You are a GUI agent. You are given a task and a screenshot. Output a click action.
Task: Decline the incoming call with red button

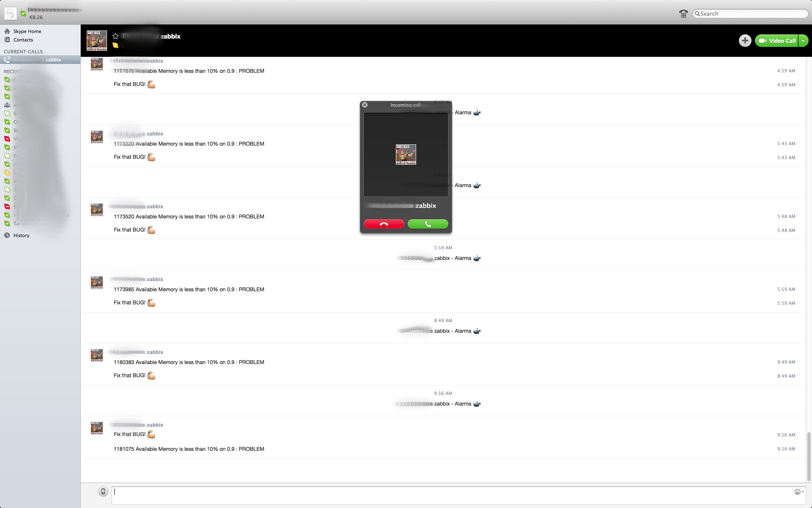[x=384, y=224]
